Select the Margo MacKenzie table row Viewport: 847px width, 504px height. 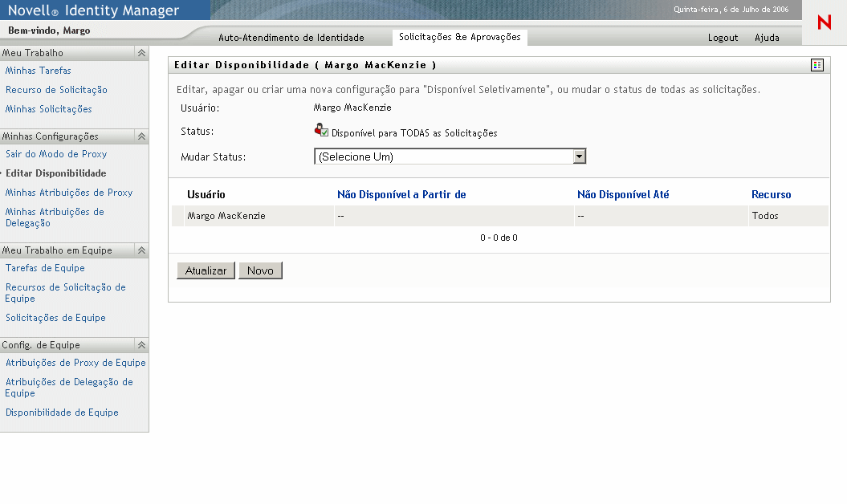click(226, 216)
